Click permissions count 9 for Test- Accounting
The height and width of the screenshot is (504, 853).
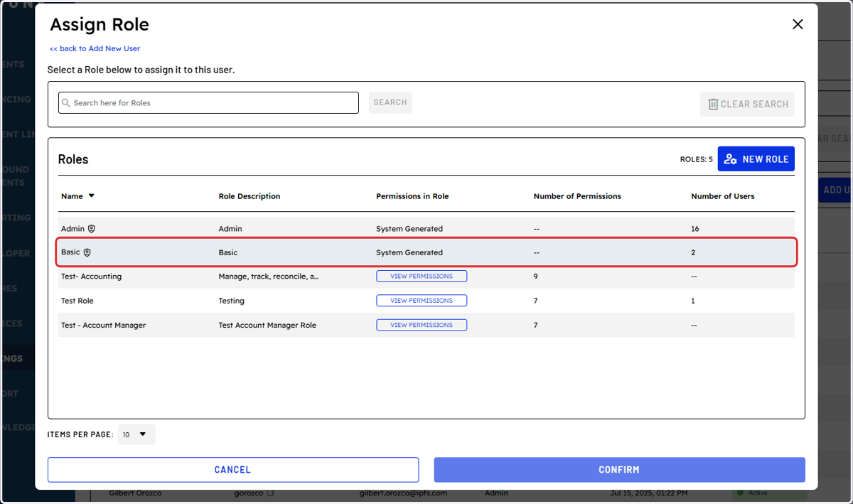pyautogui.click(x=536, y=277)
